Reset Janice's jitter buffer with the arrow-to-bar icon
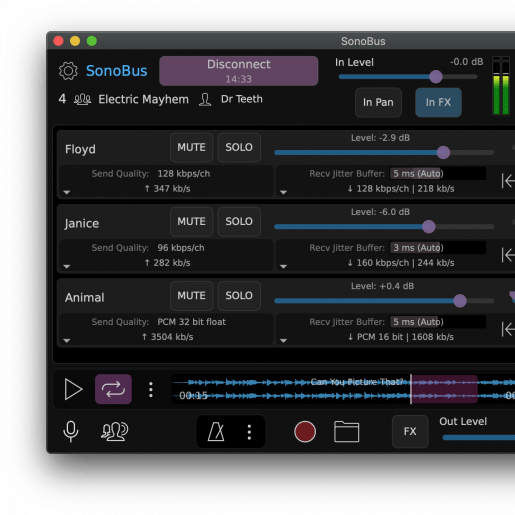This screenshot has height=515, width=515. (508, 255)
